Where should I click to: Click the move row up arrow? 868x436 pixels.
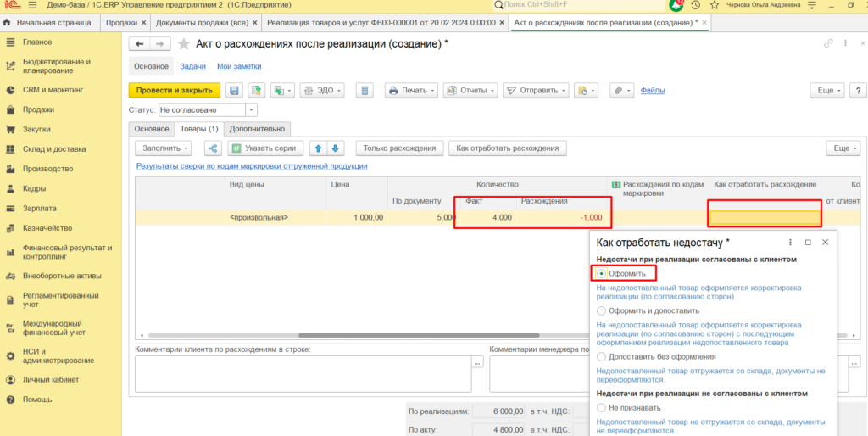318,148
